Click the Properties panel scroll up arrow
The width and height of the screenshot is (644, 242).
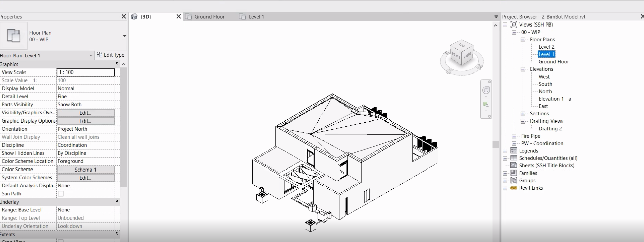pos(123,64)
